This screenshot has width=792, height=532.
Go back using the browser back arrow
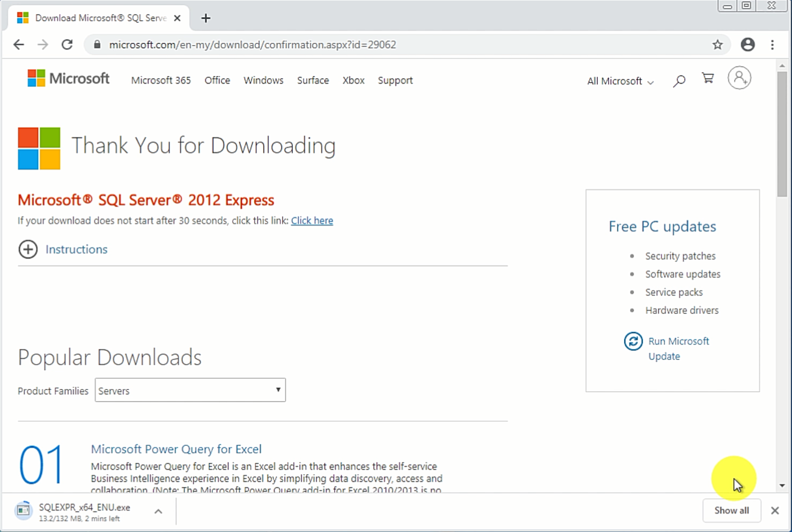click(19, 44)
